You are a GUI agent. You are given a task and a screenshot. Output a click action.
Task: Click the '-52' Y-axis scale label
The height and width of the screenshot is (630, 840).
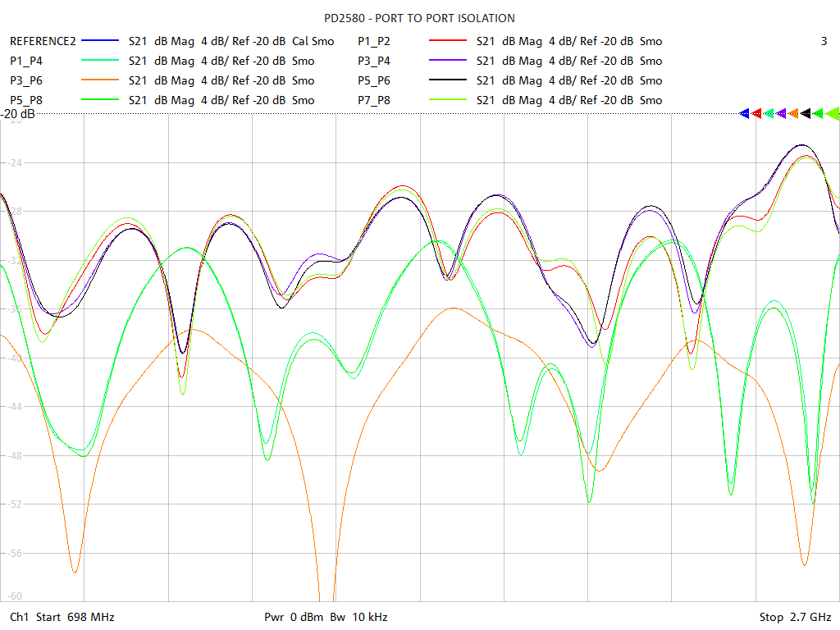tap(14, 504)
